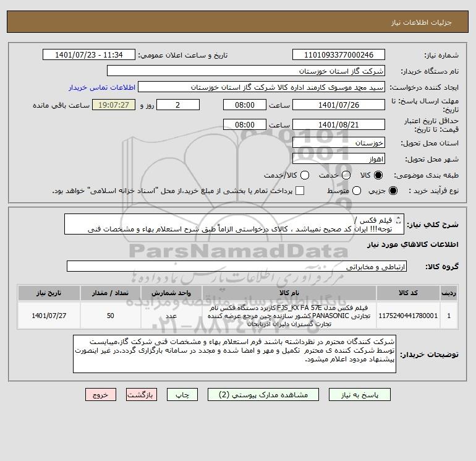Click the ردیف column header
This screenshot has height=461, width=476.
click(x=449, y=293)
